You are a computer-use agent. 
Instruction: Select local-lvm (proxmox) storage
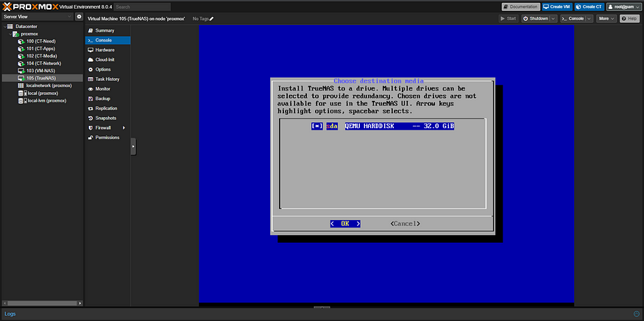tap(47, 100)
